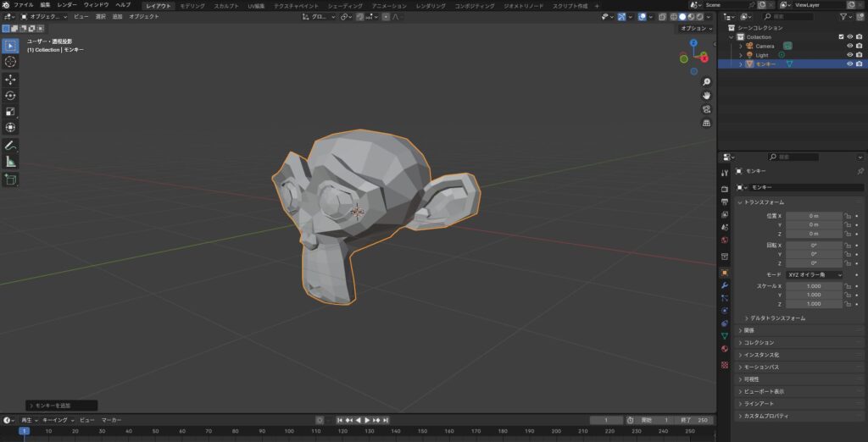Switch to the モデリング workspace tab

click(x=192, y=6)
